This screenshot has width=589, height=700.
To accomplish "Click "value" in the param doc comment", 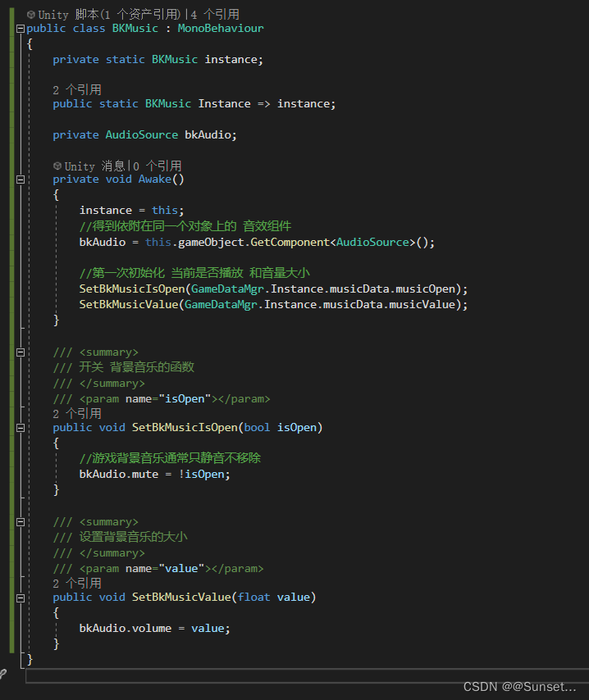I will [x=181, y=568].
